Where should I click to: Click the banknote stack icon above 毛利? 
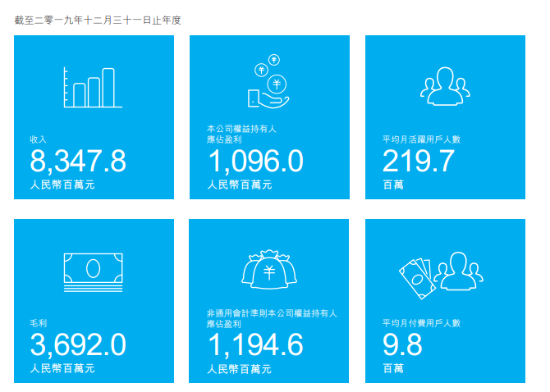(x=93, y=271)
